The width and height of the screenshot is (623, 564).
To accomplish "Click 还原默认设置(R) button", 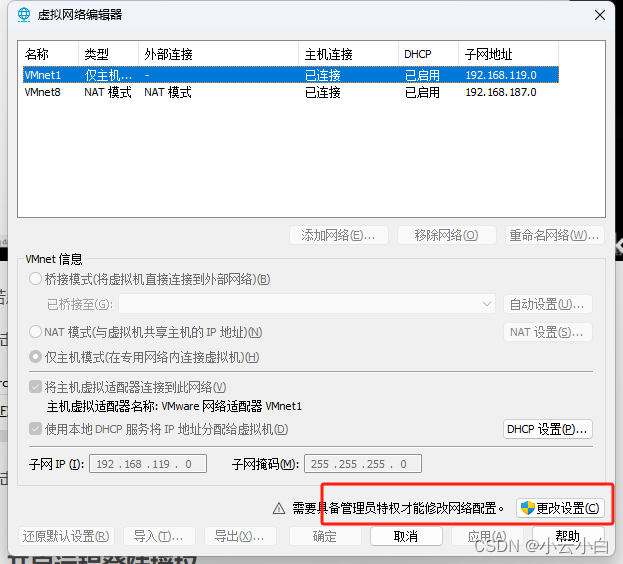I will pos(66,536).
